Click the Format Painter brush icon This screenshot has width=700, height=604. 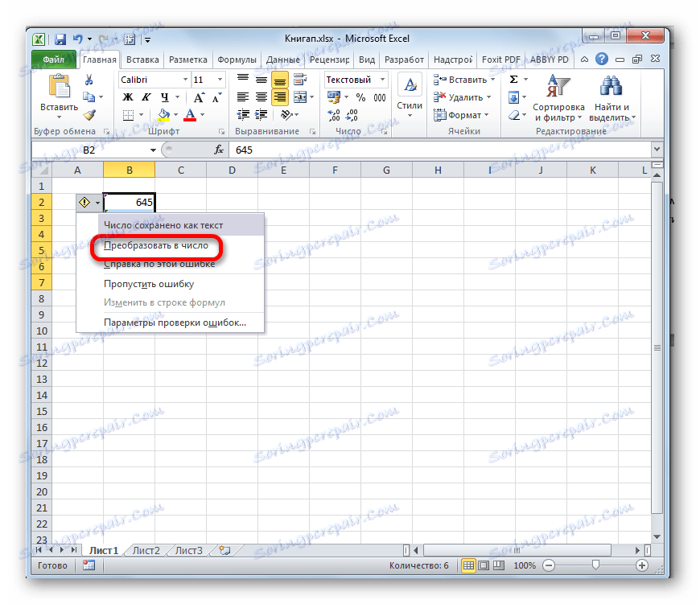pos(89,115)
